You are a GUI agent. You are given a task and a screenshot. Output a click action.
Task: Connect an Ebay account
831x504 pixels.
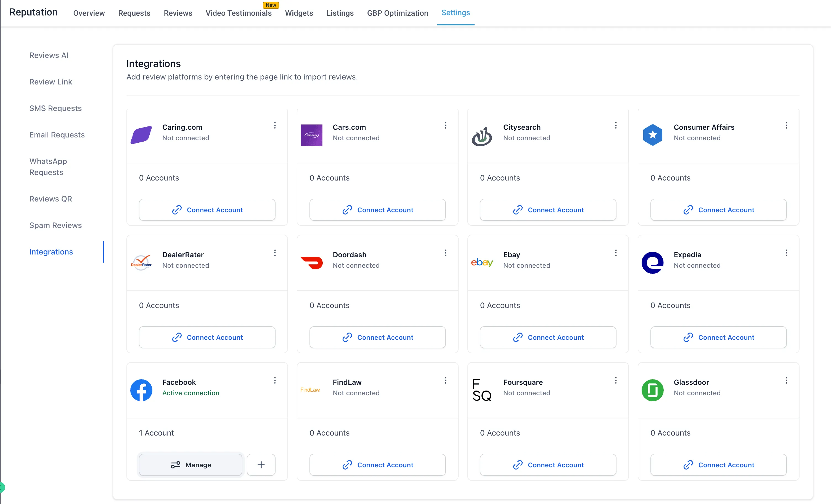548,337
